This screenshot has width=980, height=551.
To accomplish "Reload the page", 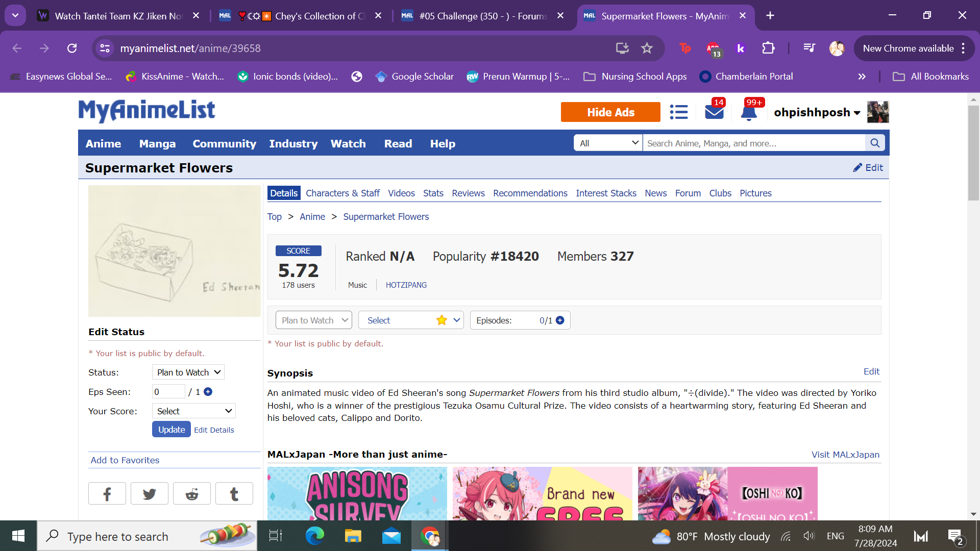I will [72, 48].
